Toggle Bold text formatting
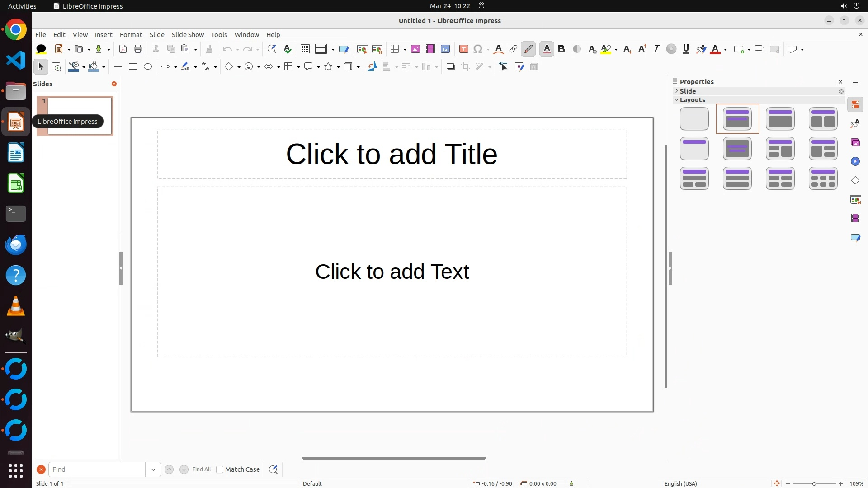Screen dimensions: 868x488 coord(561,49)
